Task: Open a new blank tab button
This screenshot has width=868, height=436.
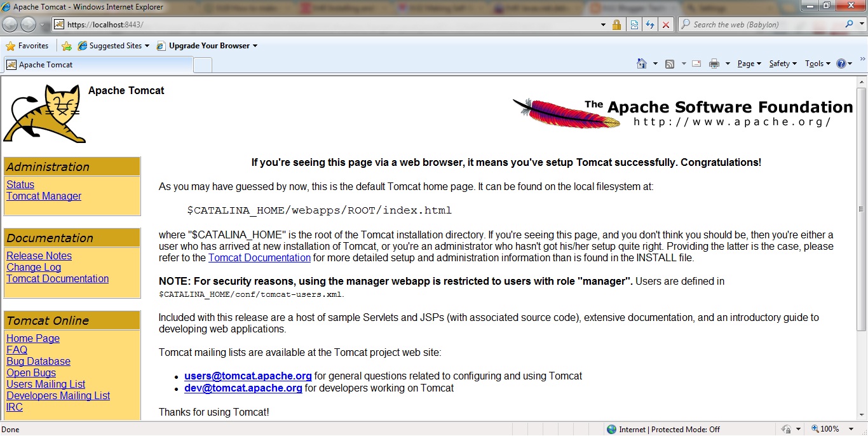Action: pos(202,65)
